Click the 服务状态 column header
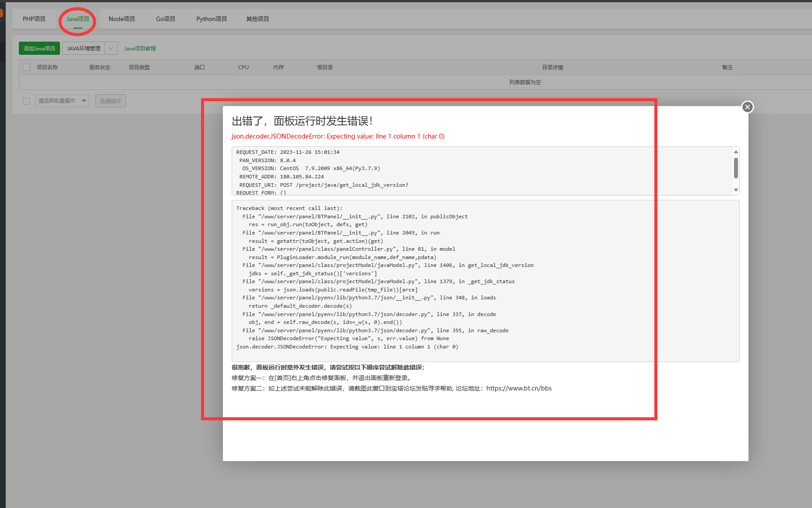The image size is (812, 508). click(100, 67)
